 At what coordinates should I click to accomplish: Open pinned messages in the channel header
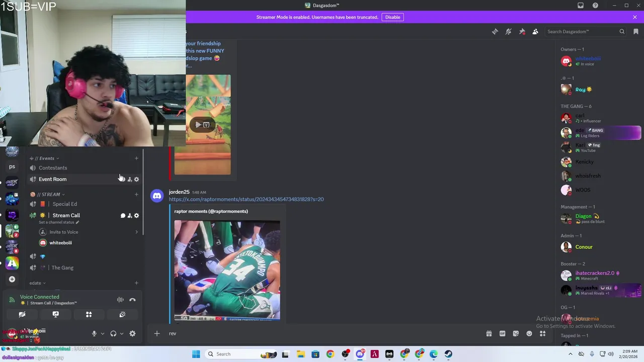coord(522,32)
